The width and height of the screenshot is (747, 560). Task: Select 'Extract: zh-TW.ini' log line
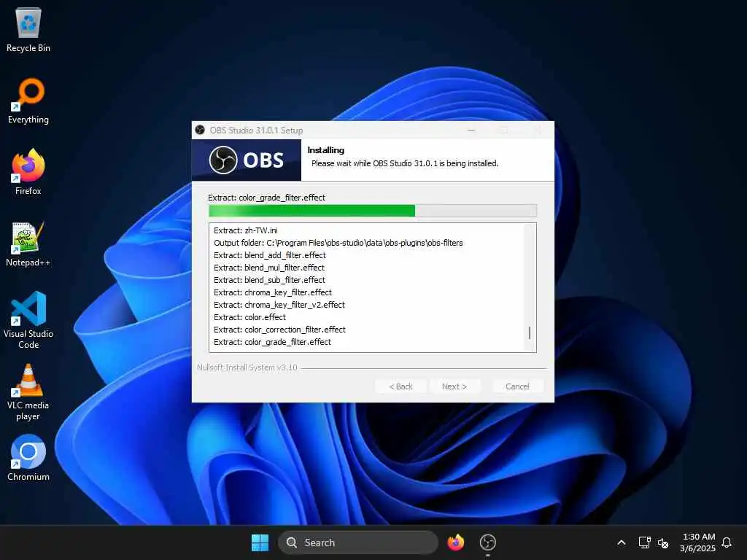point(246,230)
